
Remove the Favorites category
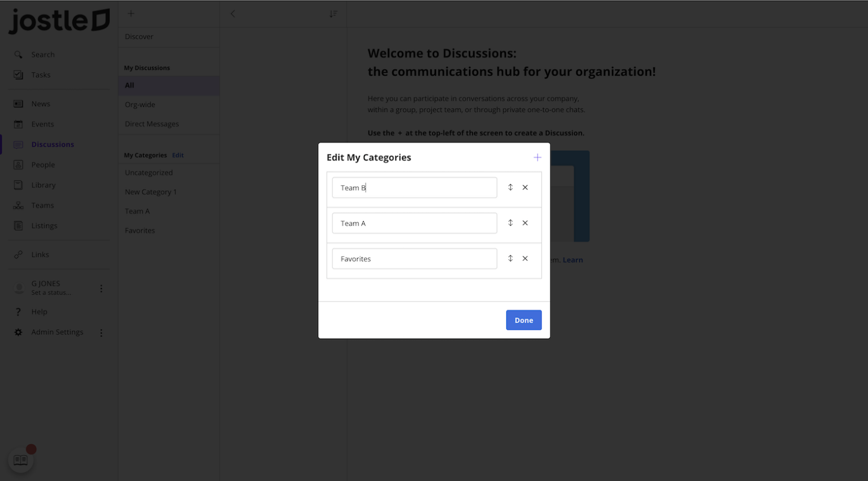click(x=525, y=259)
